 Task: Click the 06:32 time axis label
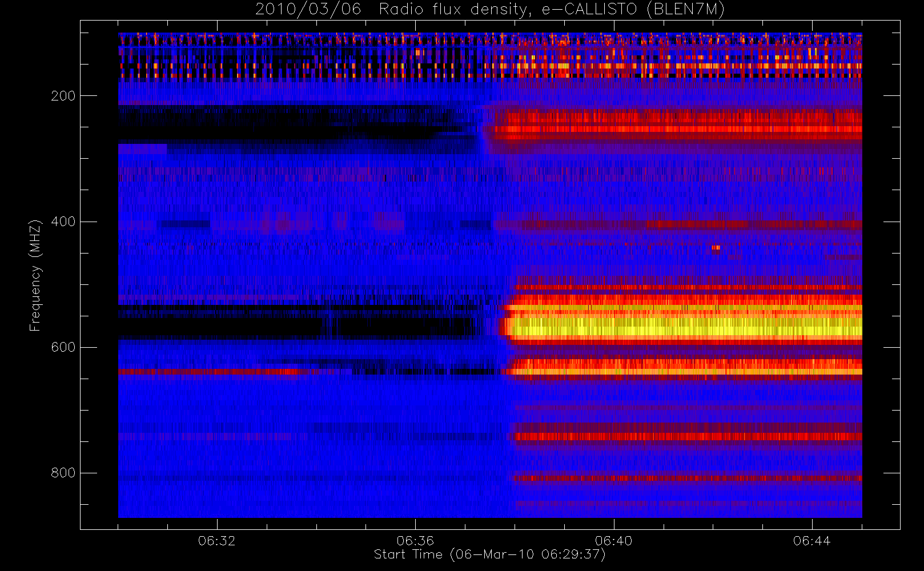pyautogui.click(x=217, y=540)
